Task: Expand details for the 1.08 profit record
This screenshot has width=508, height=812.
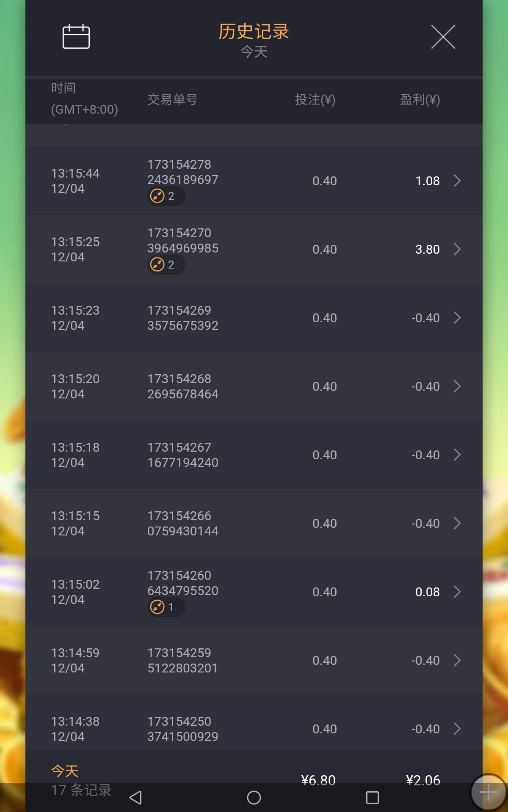Action: click(x=457, y=181)
